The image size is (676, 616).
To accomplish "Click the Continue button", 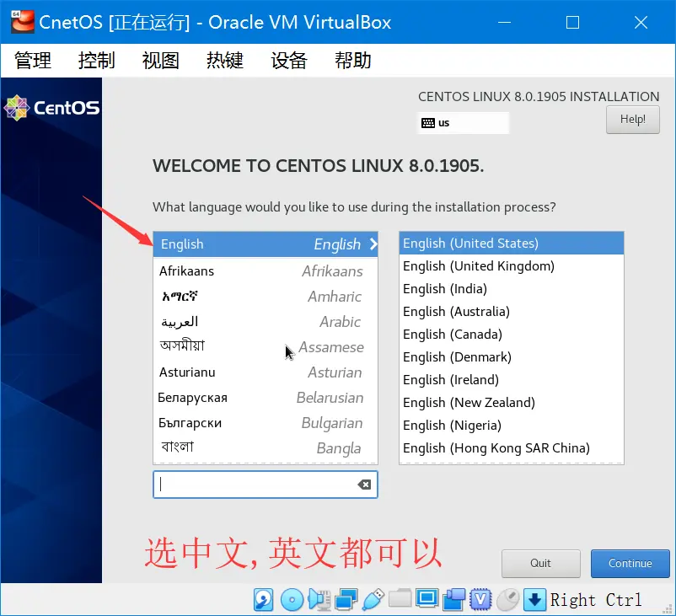I will tap(630, 563).
